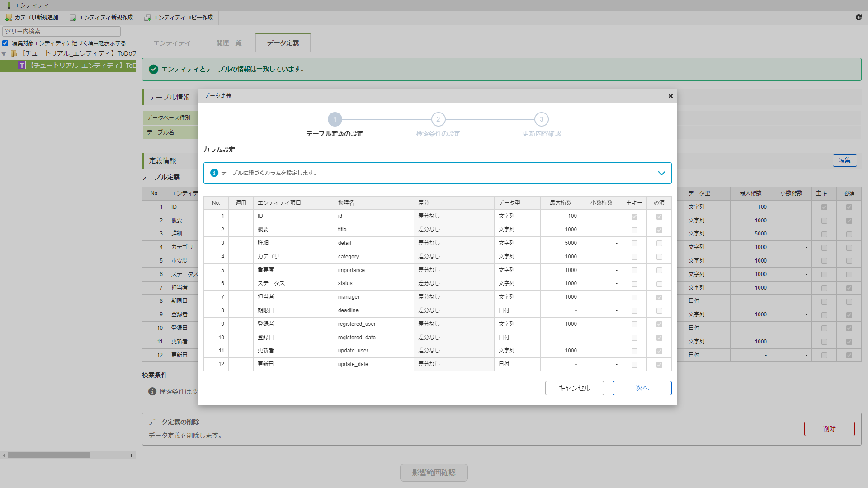Click the category folder icon in tree
Viewport: 868px width, 488px height.
tap(14, 53)
